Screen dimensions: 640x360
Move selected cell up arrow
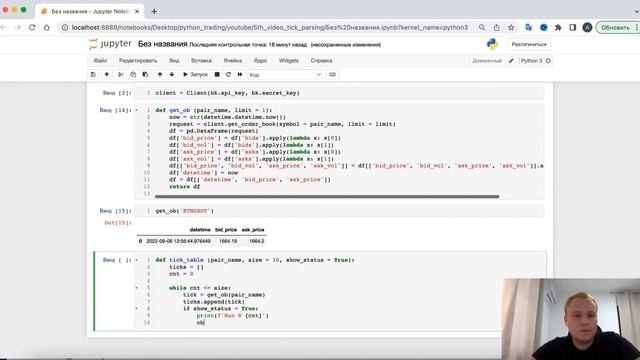[x=160, y=75]
